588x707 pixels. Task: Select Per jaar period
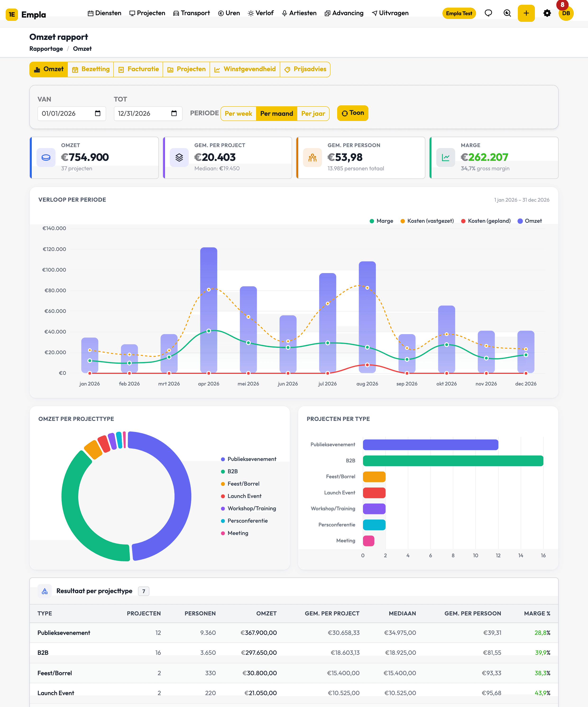(313, 113)
